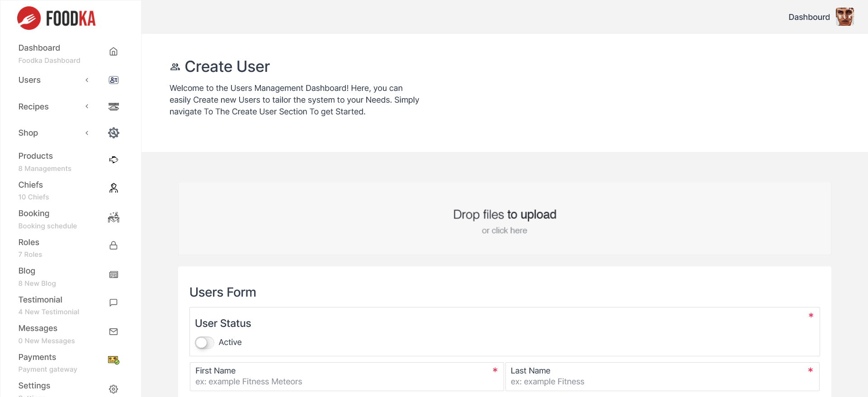Image resolution: width=868 pixels, height=397 pixels.
Task: Click the Chiefs chef icon
Action: point(113,188)
